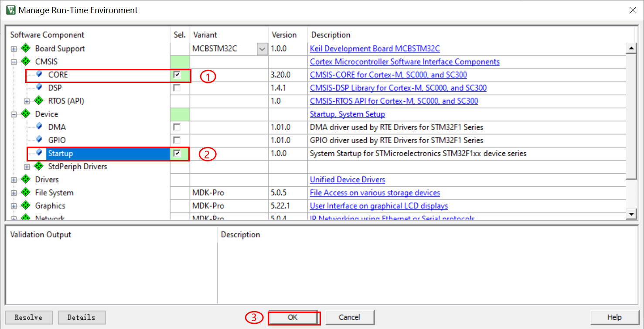Click the component list vertical scrollbar thumb
This screenshot has height=329, width=644.
[x=631, y=116]
